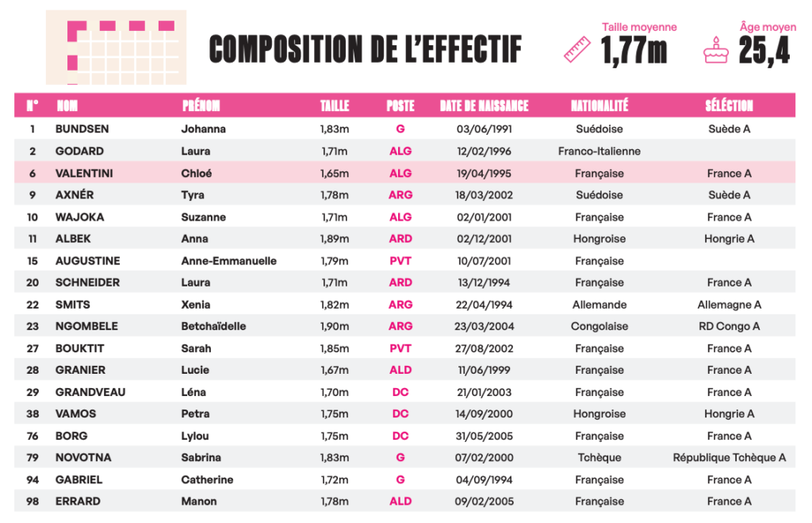Click the DATE DE NAISSANCE header
Image resolution: width=812 pixels, height=523 pixels.
(484, 106)
